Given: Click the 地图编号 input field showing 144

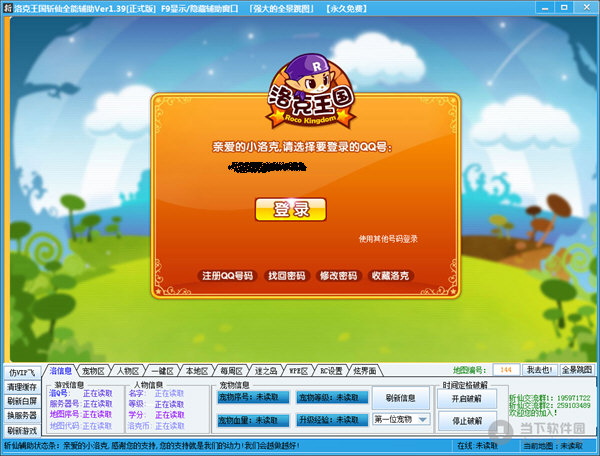Looking at the screenshot, I should (x=506, y=370).
